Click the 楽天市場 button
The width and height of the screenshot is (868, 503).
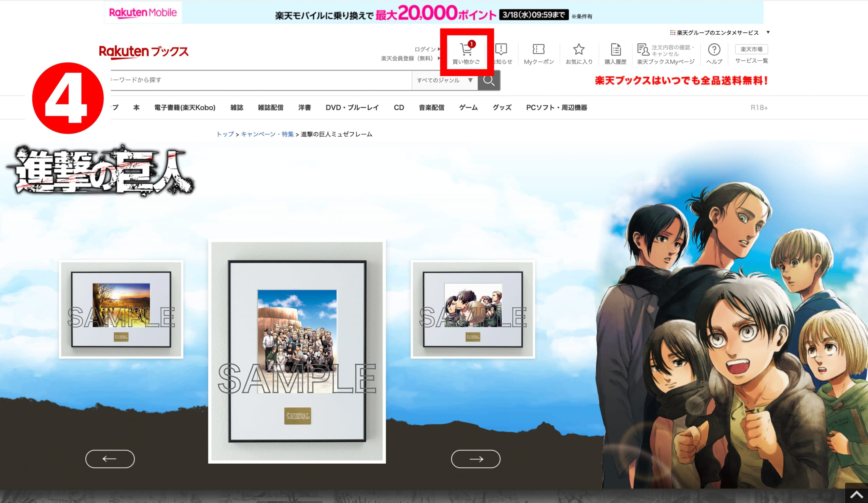751,49
